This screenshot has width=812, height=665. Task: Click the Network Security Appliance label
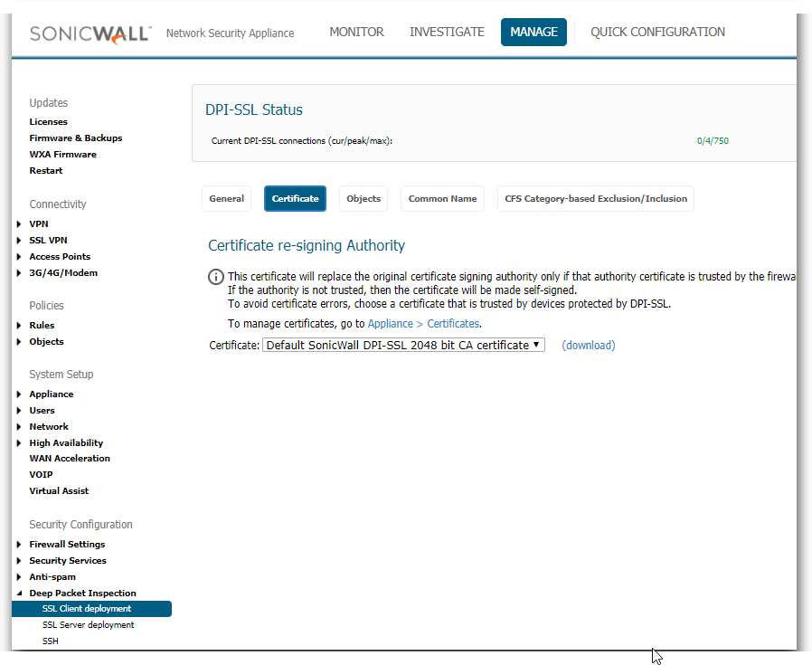point(230,33)
